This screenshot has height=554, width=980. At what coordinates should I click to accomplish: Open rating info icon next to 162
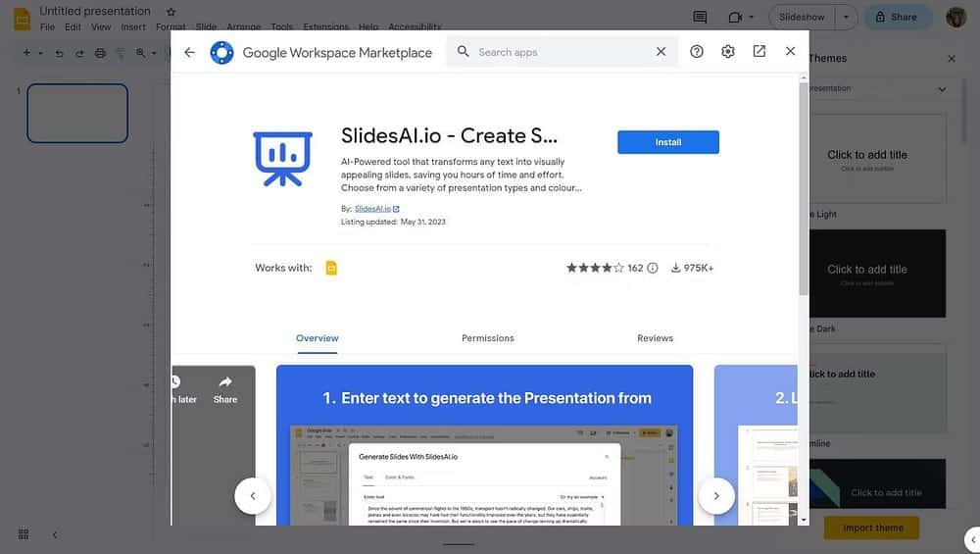pos(653,268)
